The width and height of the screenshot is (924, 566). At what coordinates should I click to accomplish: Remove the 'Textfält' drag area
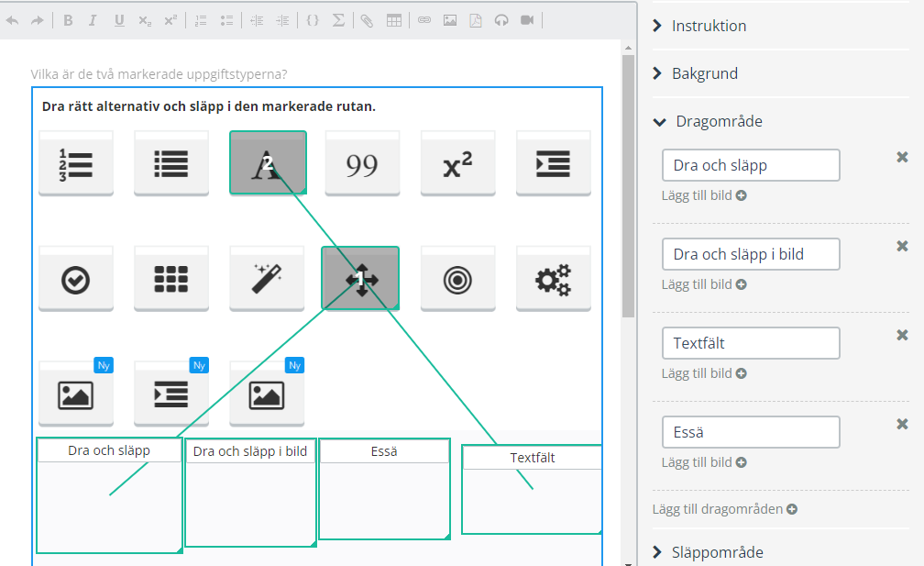[902, 335]
